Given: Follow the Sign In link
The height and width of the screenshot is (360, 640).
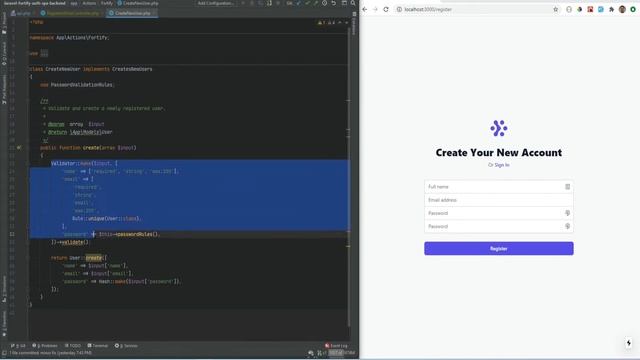Looking at the screenshot, I should coord(502,165).
